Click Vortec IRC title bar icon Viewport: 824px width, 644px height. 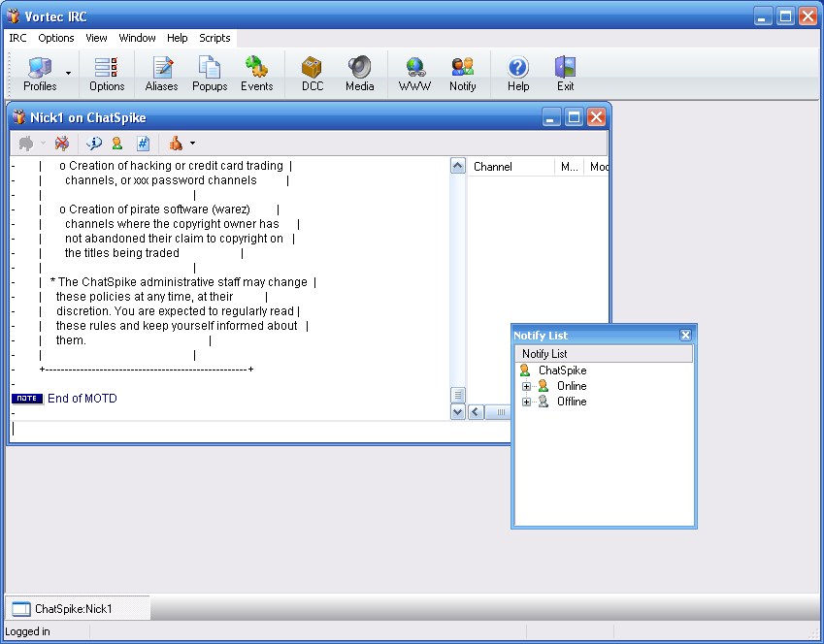click(x=14, y=16)
